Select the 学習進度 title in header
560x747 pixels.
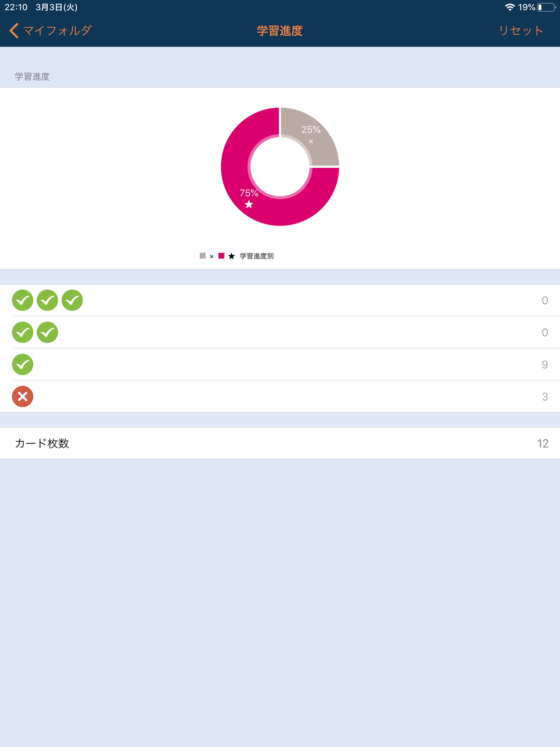[x=280, y=31]
